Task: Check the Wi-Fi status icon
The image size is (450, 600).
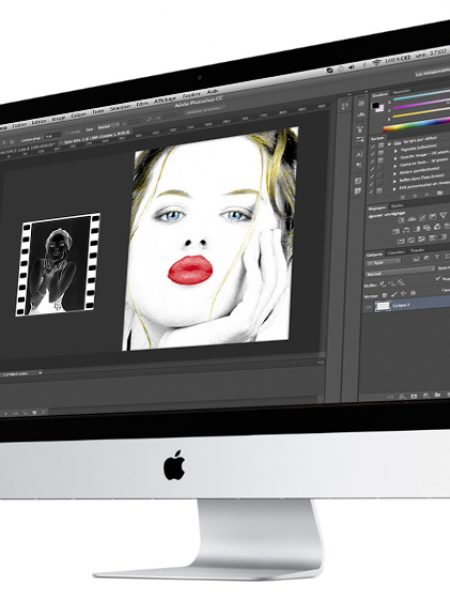Action: click(377, 62)
